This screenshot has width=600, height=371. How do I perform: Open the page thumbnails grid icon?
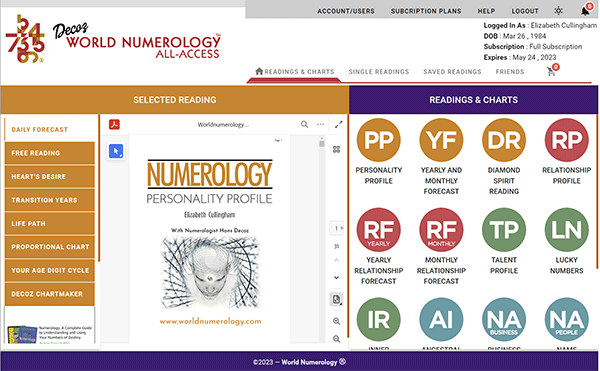[336, 150]
